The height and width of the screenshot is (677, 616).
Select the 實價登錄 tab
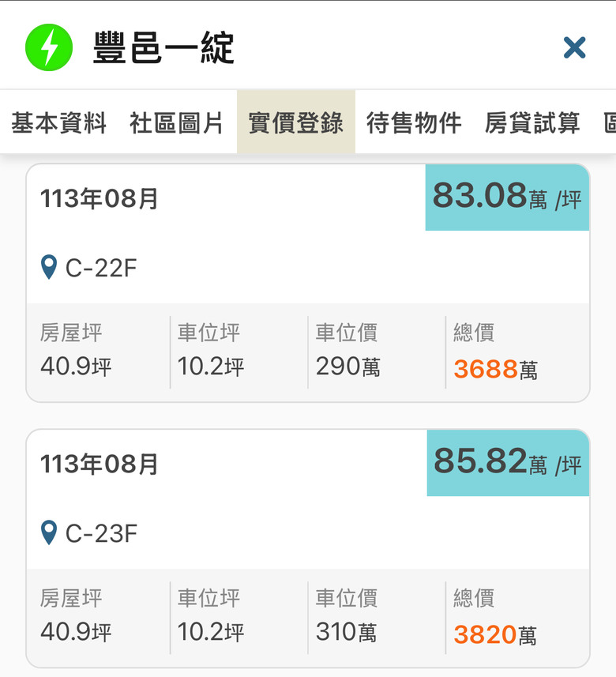(x=296, y=122)
